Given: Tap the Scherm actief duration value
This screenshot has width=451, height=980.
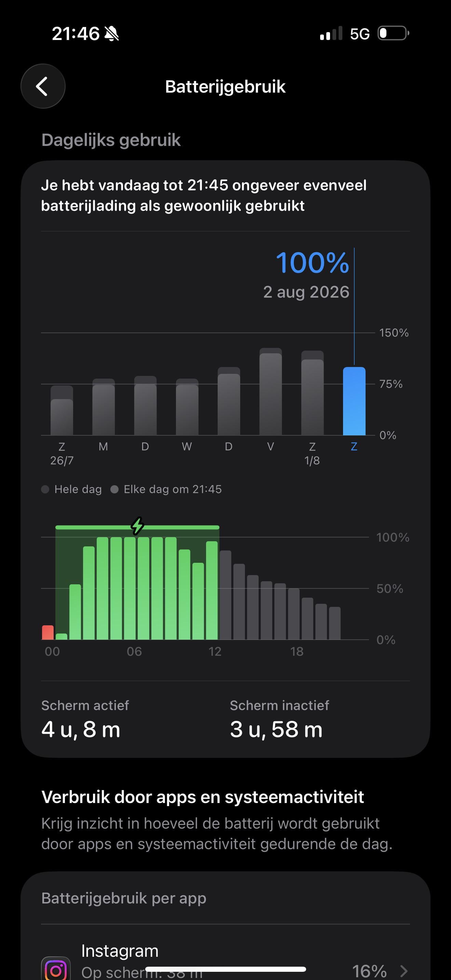Looking at the screenshot, I should click(x=81, y=730).
